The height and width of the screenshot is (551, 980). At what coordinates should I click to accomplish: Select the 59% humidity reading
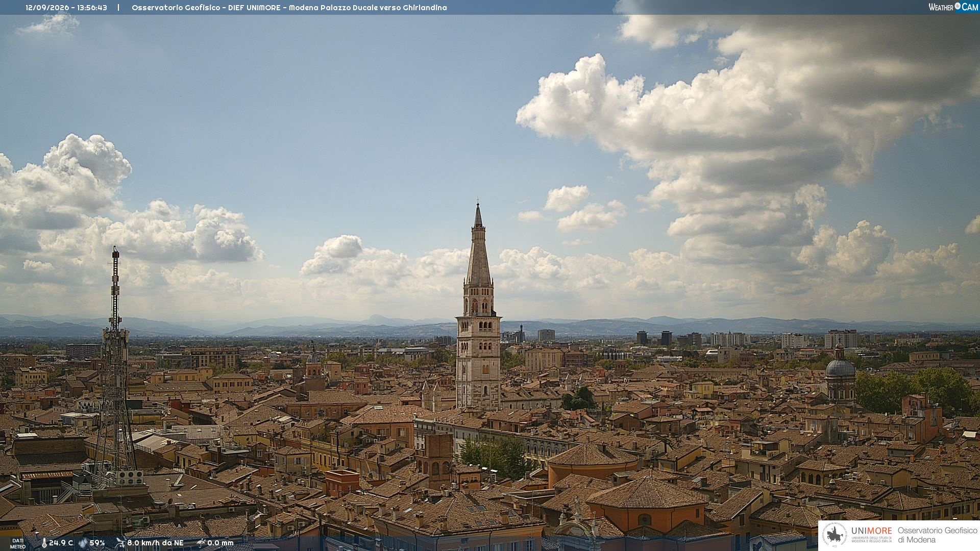(97, 543)
